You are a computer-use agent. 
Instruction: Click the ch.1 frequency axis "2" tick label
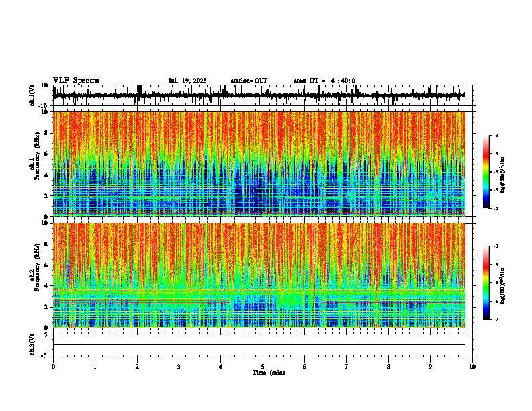pos(47,195)
